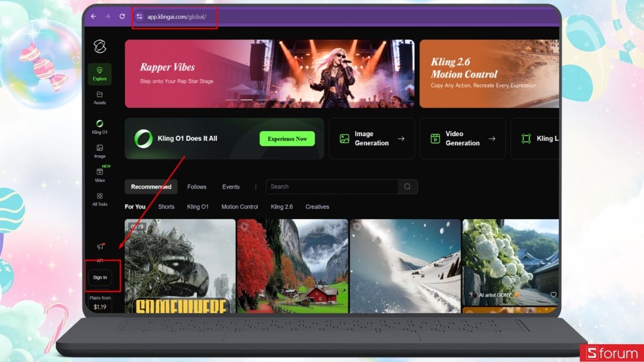The height and width of the screenshot is (362, 644).
Task: Click into the Search field
Action: [332, 187]
